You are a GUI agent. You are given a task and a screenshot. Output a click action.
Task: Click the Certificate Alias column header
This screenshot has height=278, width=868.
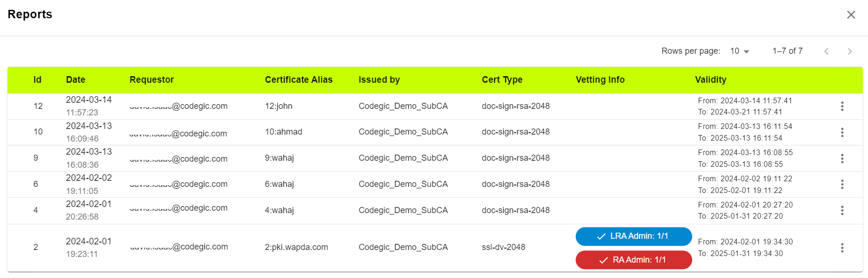[298, 80]
